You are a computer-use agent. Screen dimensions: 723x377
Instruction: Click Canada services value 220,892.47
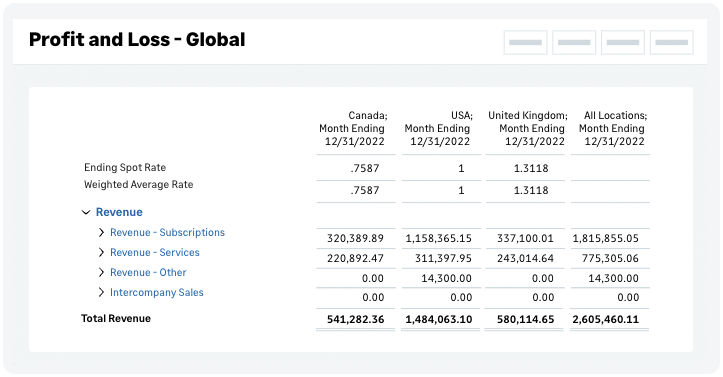[x=356, y=258]
